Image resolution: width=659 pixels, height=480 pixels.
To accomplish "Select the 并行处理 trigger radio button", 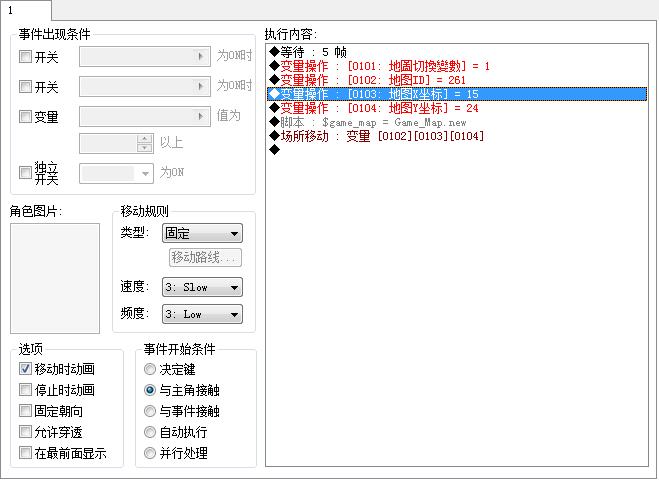I will pyautogui.click(x=150, y=453).
